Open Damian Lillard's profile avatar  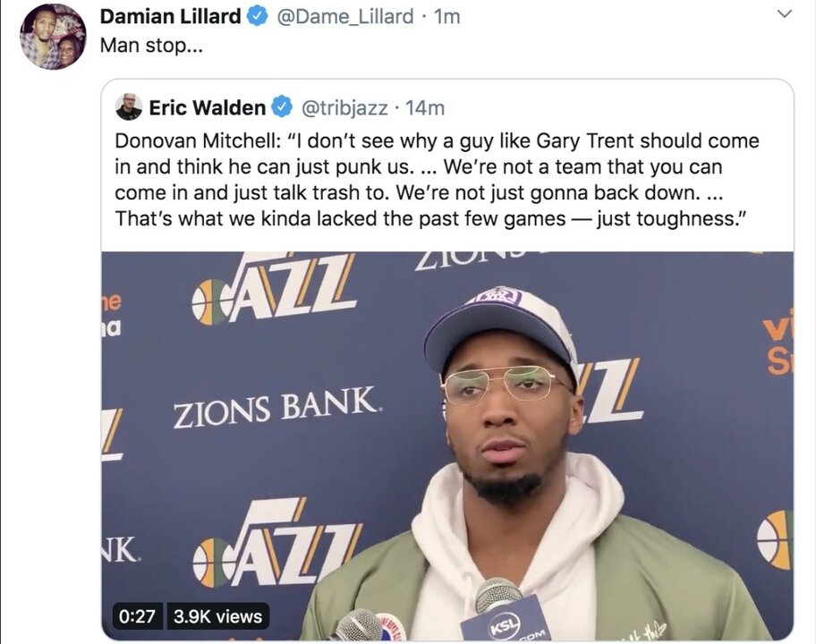(x=53, y=37)
